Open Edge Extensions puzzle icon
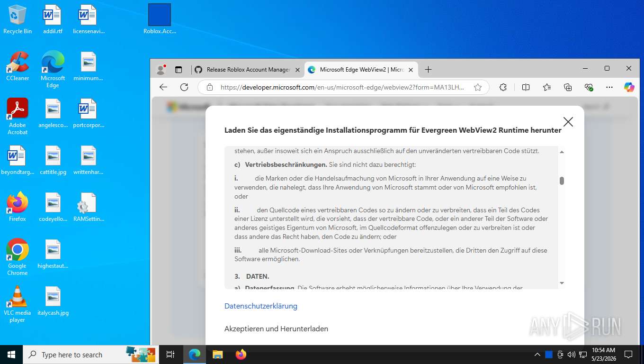Viewport: 644px width, 364px height. click(503, 87)
